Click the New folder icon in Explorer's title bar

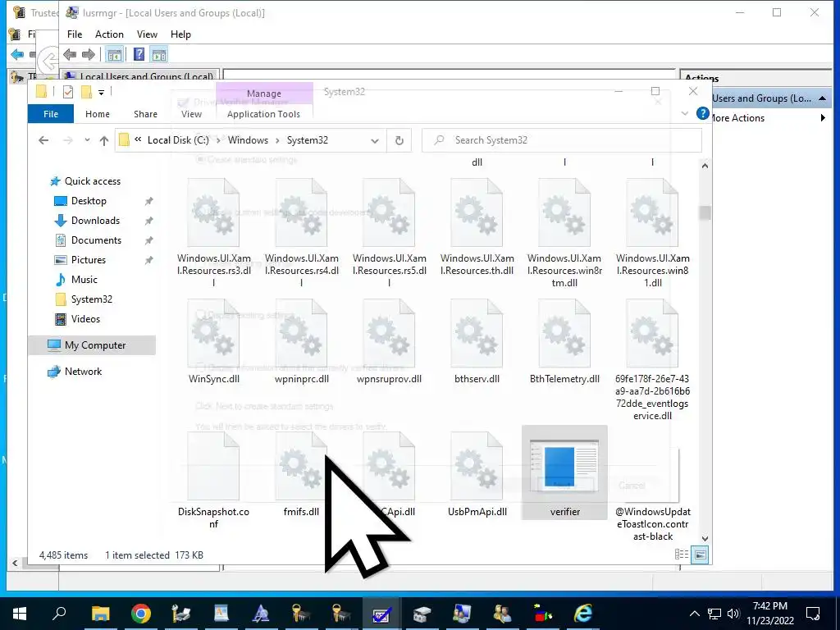tap(86, 92)
